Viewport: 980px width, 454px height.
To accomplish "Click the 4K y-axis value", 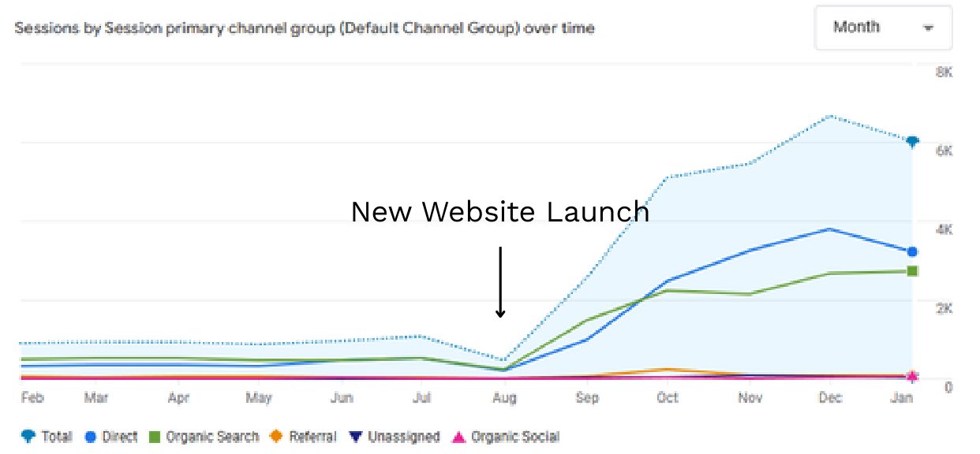I will (944, 229).
